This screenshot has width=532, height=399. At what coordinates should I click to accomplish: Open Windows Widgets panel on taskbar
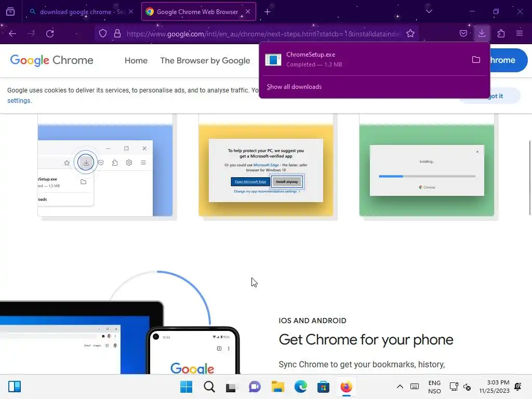coord(15,387)
